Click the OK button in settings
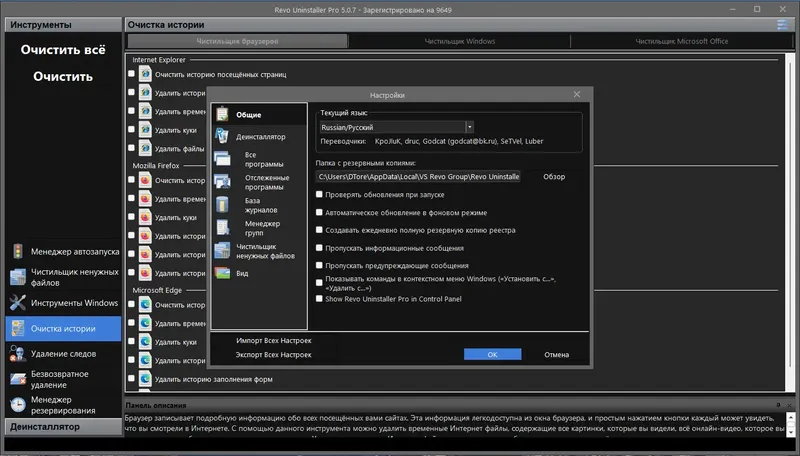Image resolution: width=800 pixels, height=456 pixels. pos(492,354)
